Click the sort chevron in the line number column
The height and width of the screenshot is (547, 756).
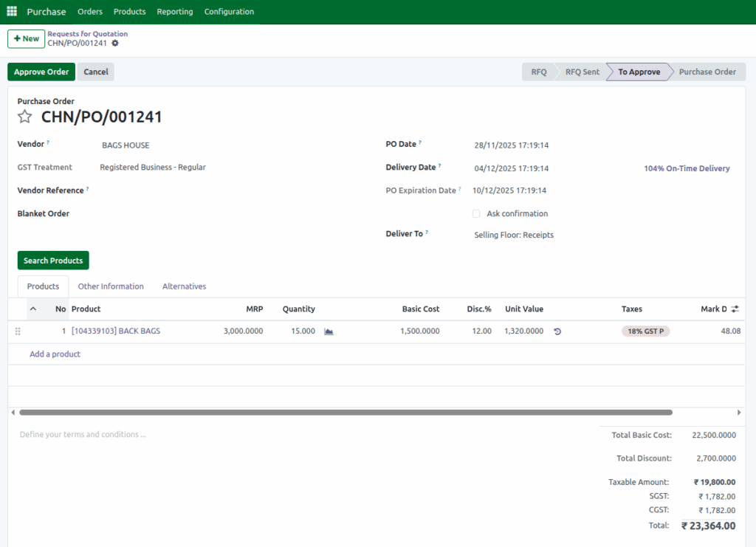pos(32,309)
